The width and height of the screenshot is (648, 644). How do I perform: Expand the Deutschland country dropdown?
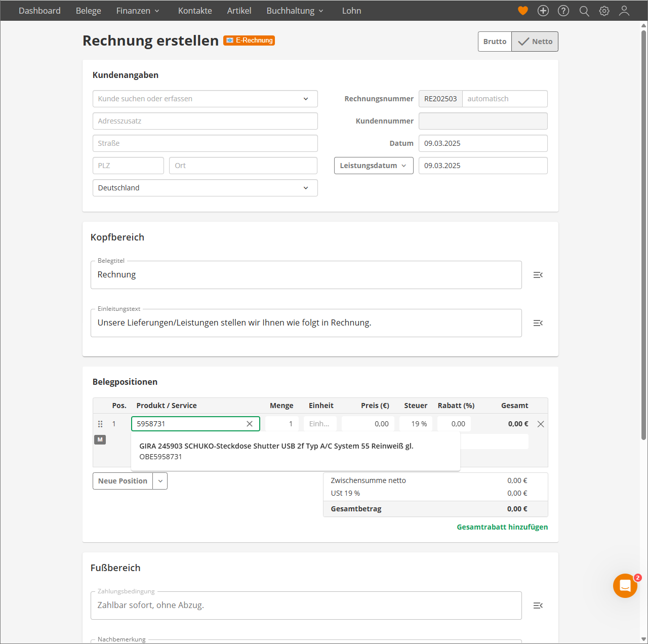click(x=205, y=188)
